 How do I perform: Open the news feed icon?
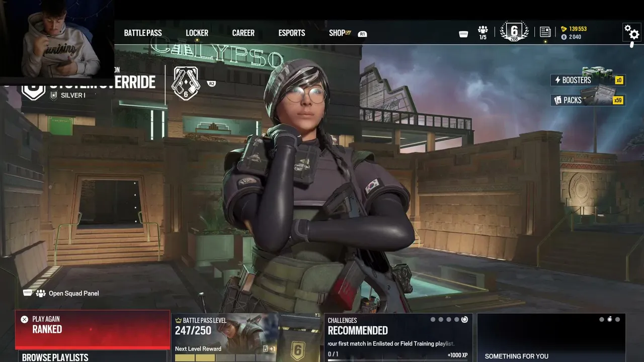click(545, 32)
